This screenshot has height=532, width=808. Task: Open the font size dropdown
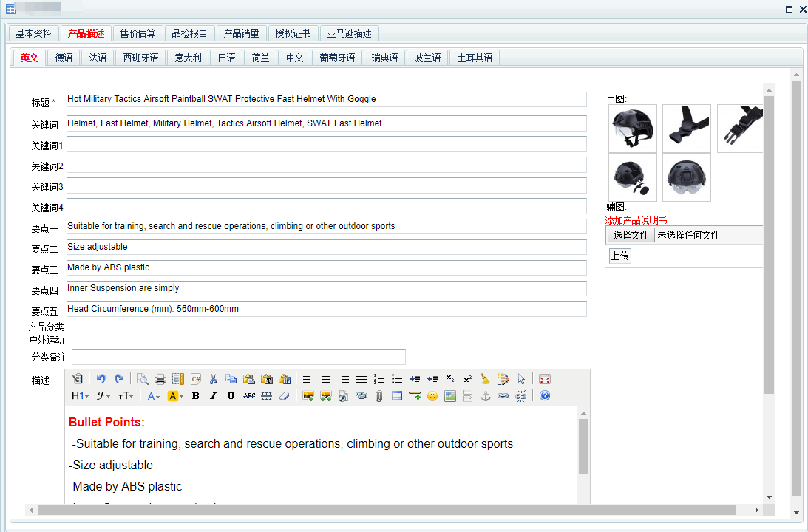click(126, 395)
